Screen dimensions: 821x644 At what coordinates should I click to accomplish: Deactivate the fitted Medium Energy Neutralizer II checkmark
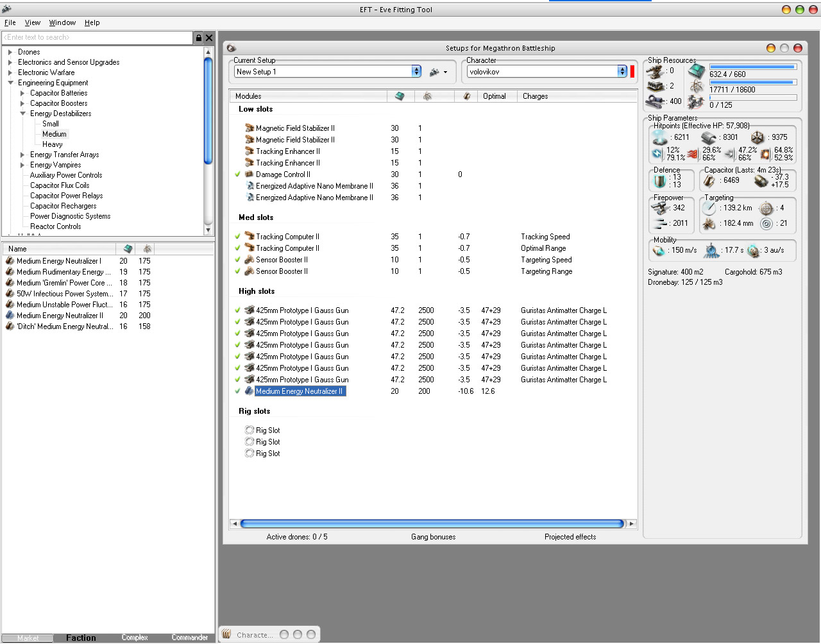238,391
